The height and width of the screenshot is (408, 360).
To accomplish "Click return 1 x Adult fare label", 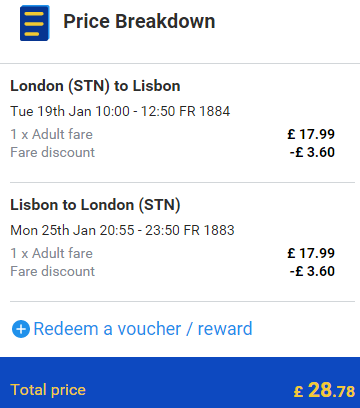I will click(51, 253).
